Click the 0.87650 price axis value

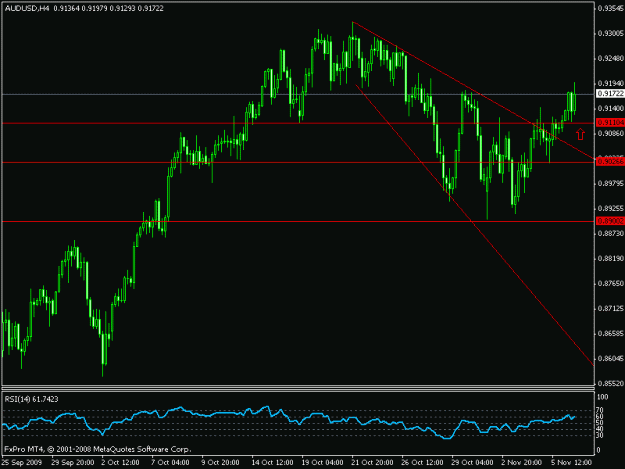pyautogui.click(x=610, y=284)
